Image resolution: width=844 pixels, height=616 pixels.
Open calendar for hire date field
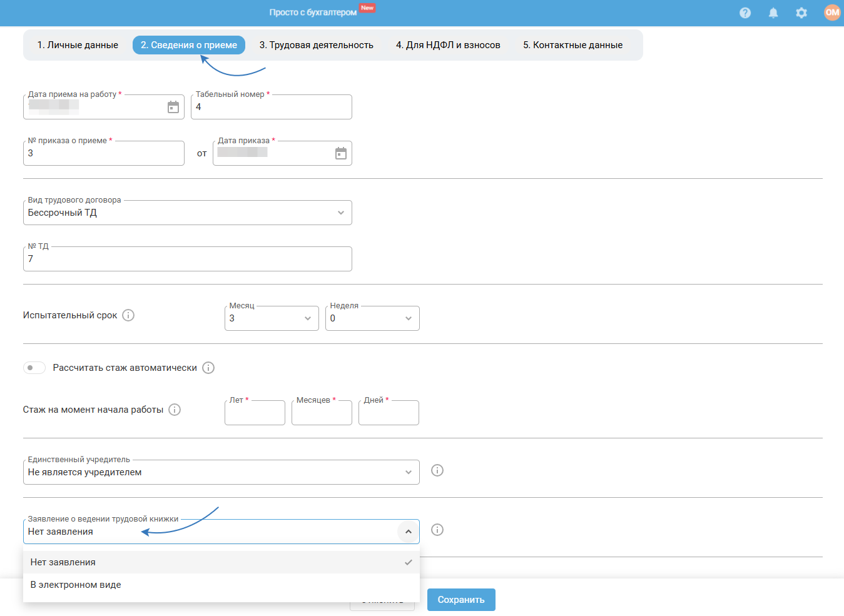point(173,107)
